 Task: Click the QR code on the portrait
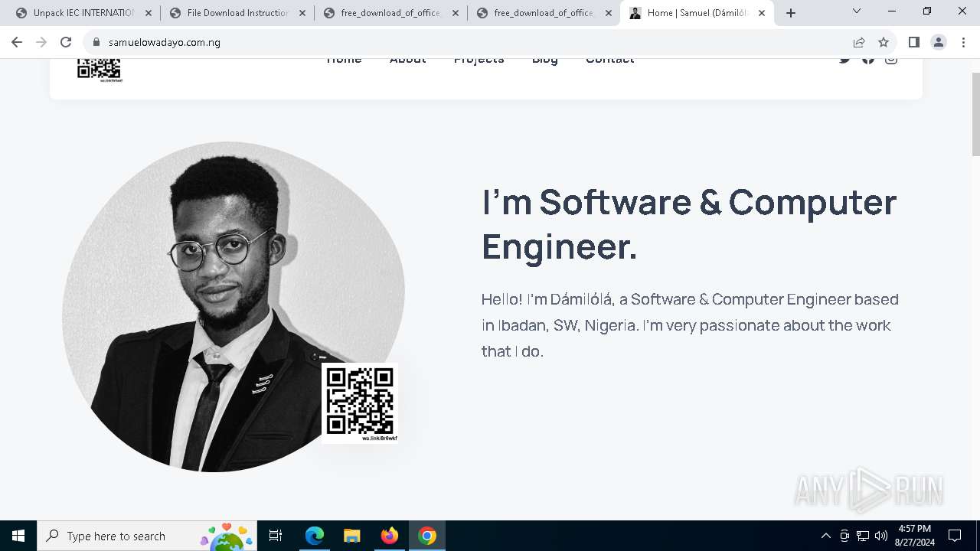tap(360, 403)
